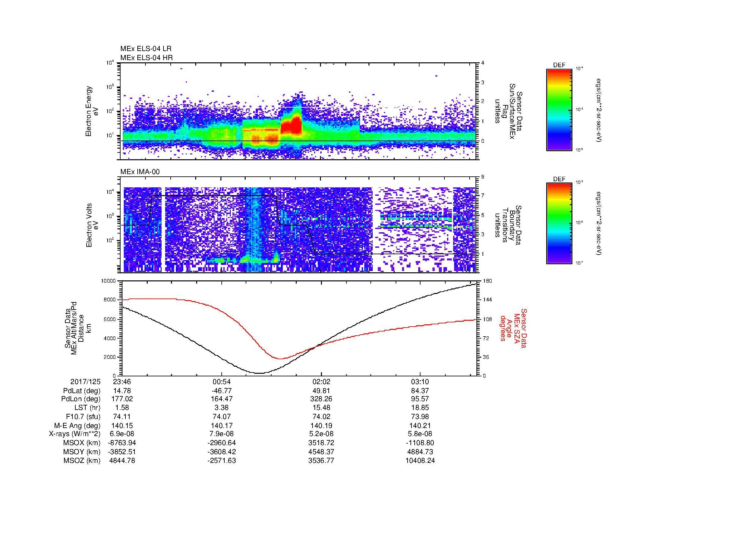This screenshot has height=534, width=756.
Task: Click the 'MEx ELS-04 HR' plot title
Action: click(x=146, y=58)
